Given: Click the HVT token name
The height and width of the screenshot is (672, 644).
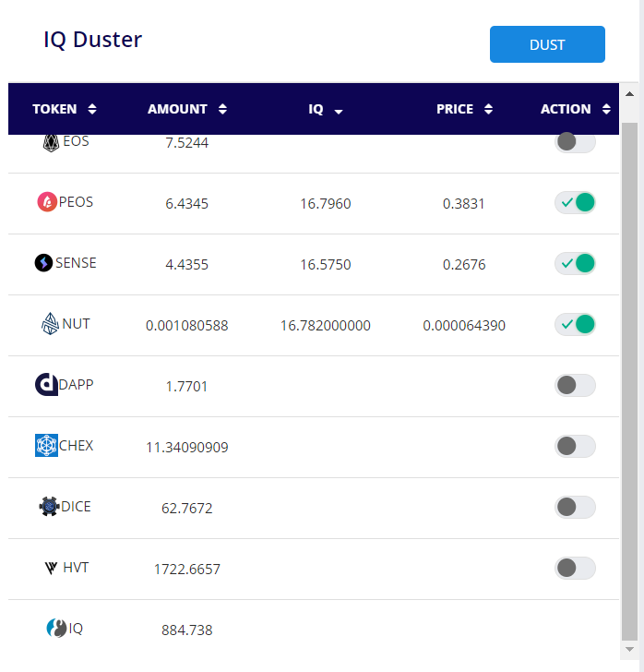Looking at the screenshot, I should 76,568.
